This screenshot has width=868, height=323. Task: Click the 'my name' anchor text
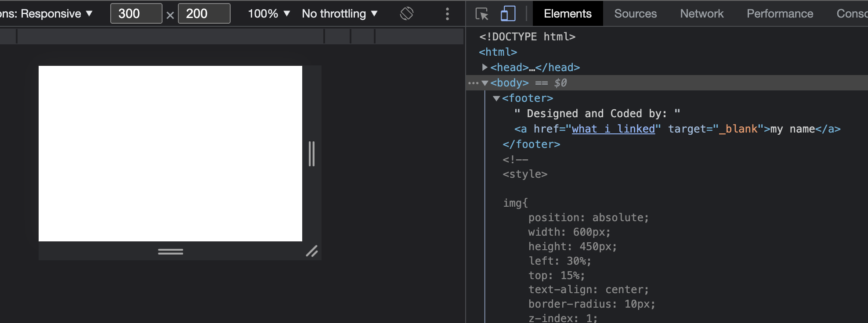coord(792,129)
